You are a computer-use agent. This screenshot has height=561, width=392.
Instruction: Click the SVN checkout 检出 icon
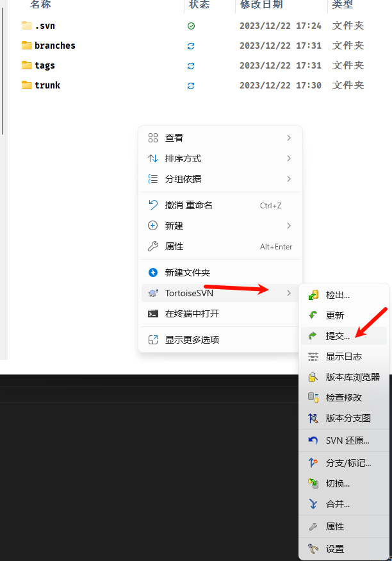pos(313,295)
